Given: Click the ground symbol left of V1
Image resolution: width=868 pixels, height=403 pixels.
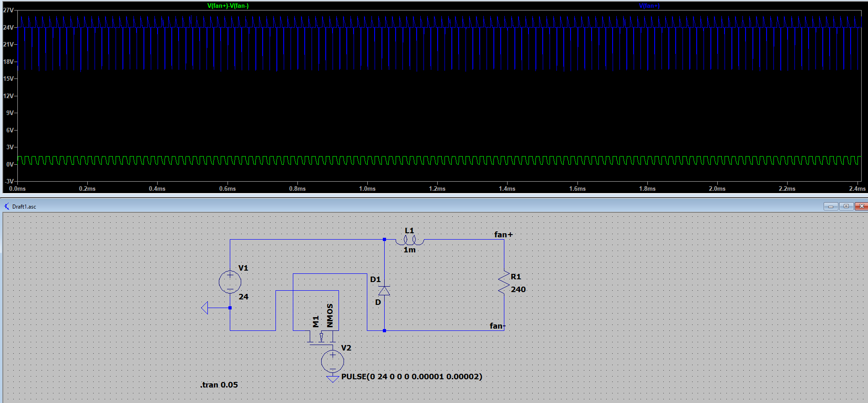Looking at the screenshot, I should point(205,308).
